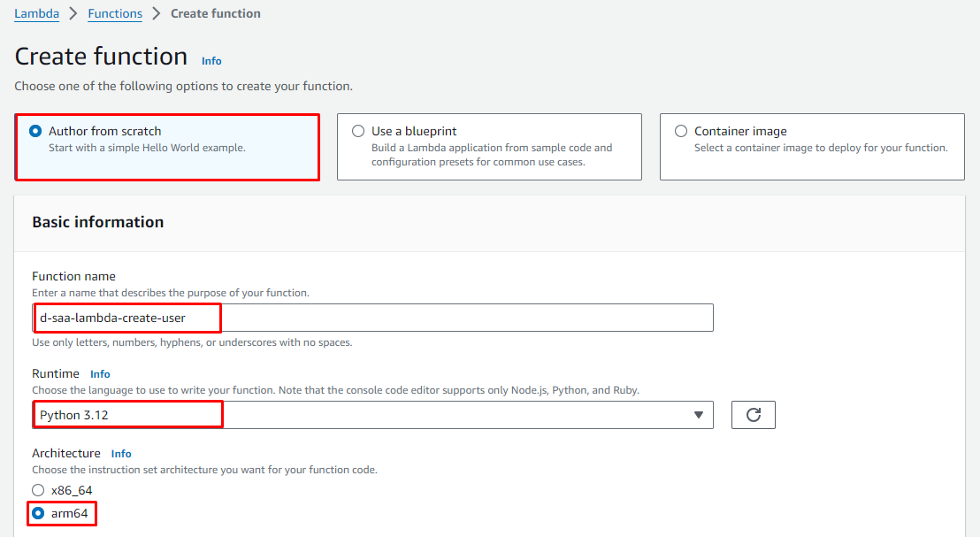The image size is (980, 537).
Task: Choose the Use a blueprint radio option
Action: pos(358,131)
